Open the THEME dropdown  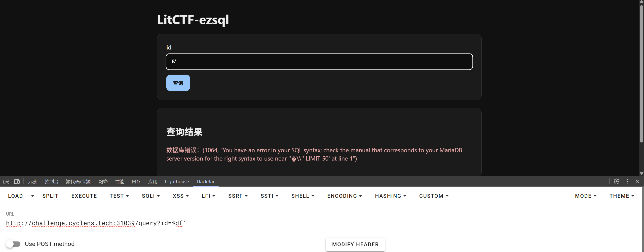[622, 196]
